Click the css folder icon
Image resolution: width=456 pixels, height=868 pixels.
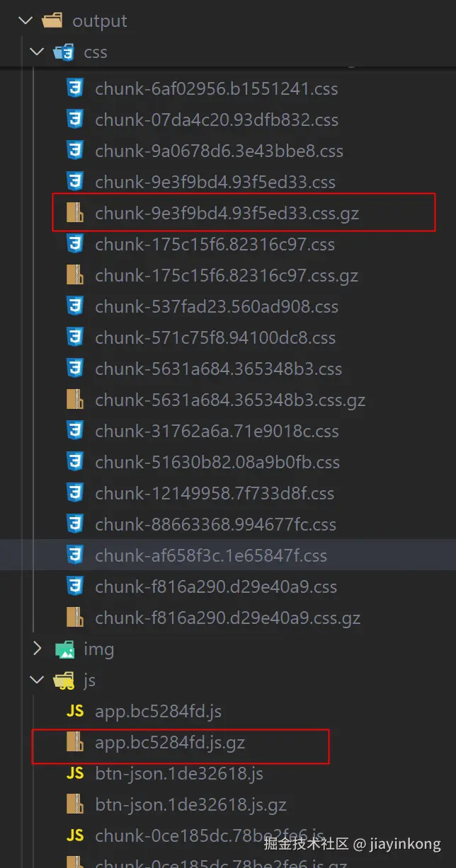(x=64, y=52)
